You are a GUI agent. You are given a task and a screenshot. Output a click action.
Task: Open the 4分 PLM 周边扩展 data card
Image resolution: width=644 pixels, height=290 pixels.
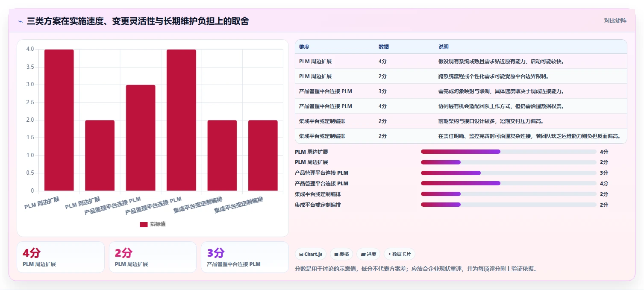[61, 257]
